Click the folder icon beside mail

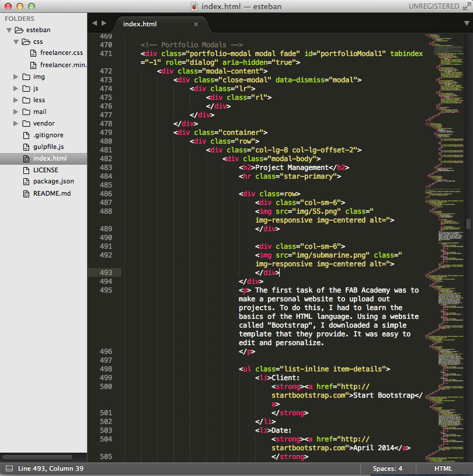26,112
